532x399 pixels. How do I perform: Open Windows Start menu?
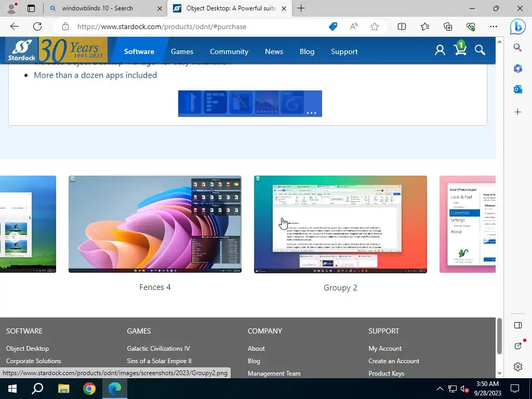point(12,389)
